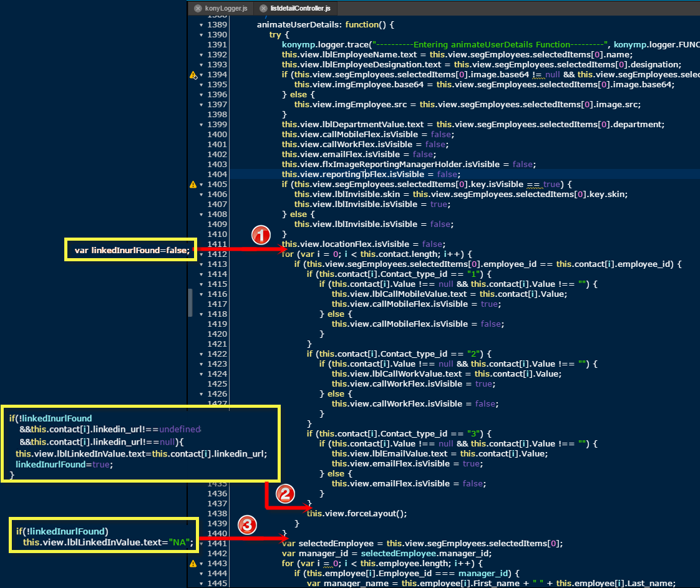Click callMobileFlex.isVisible on line 1400
Viewport: 700px width, 588px height.
click(370, 135)
